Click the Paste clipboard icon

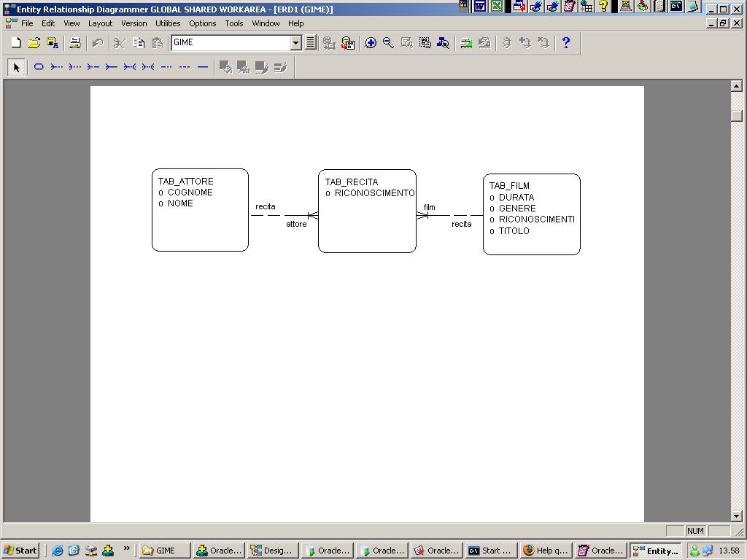tap(157, 43)
